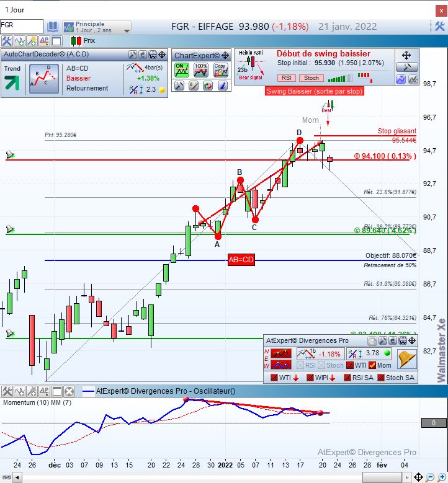The image size is (448, 483).
Task: Toggle the WIPI checkbox
Action: [x=310, y=378]
